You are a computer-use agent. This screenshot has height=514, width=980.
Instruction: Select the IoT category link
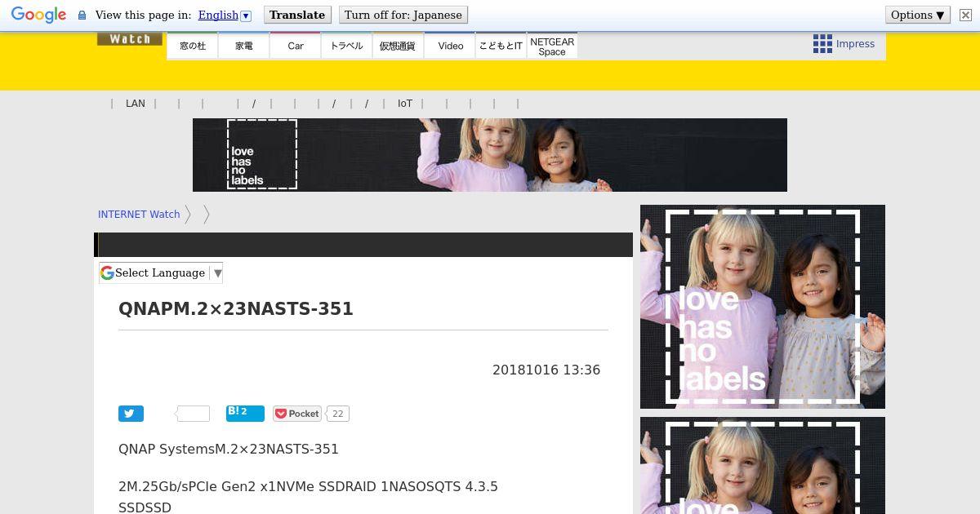pyautogui.click(x=405, y=104)
